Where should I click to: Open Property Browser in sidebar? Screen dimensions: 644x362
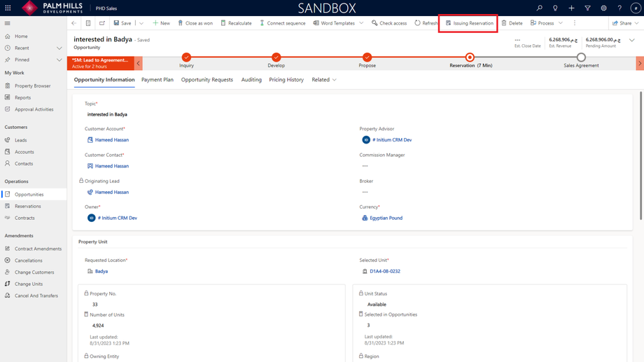[x=34, y=86]
